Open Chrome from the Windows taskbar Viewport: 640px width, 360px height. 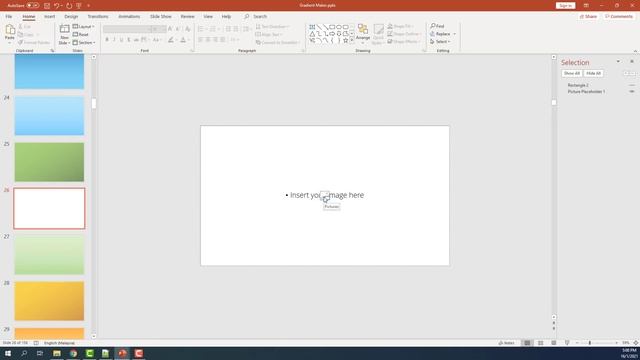(x=73, y=353)
